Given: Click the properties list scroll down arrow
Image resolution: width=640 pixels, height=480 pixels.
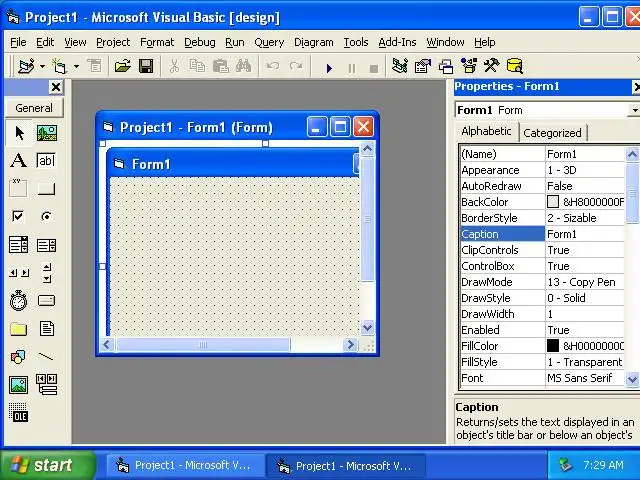Looking at the screenshot, I should point(632,379).
